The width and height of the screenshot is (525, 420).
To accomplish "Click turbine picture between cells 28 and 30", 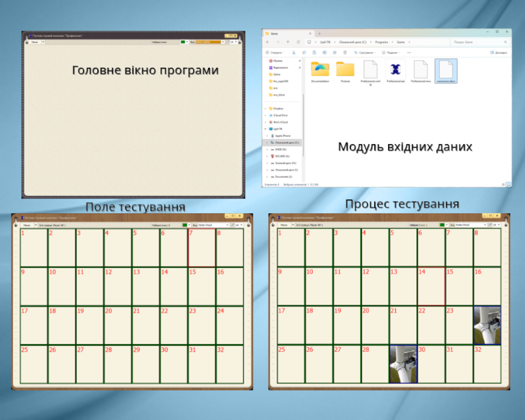I will (x=403, y=364).
